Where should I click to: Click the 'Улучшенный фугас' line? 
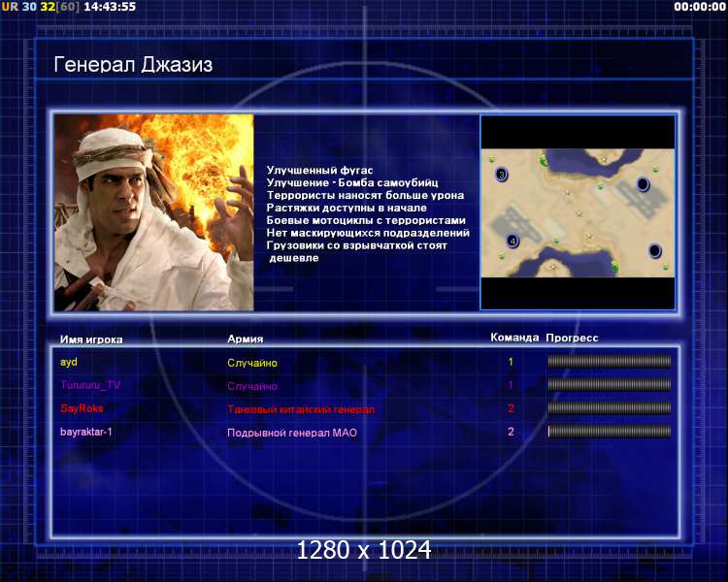[x=319, y=171]
